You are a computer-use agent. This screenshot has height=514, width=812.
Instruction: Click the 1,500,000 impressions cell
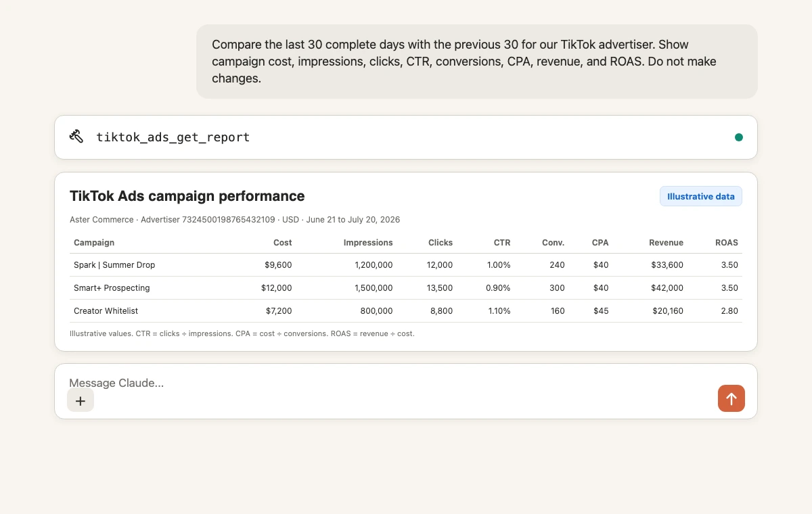[374, 288]
